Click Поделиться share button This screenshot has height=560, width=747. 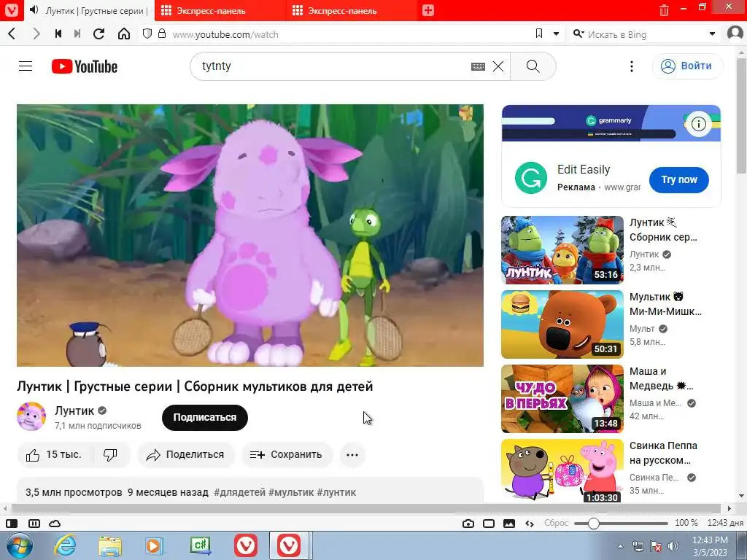coord(186,455)
